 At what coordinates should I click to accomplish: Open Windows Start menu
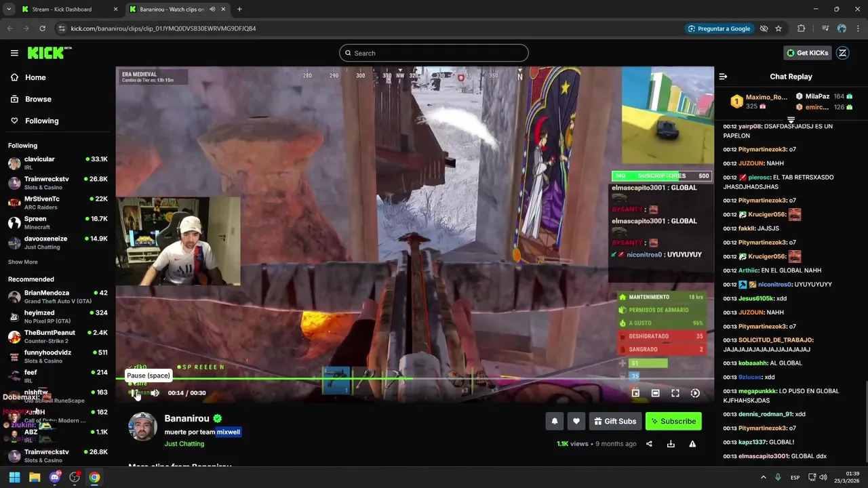pyautogui.click(x=14, y=477)
